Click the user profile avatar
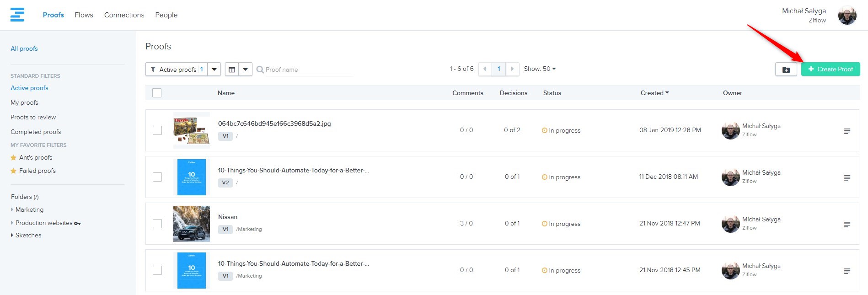The height and width of the screenshot is (295, 868). pyautogui.click(x=847, y=16)
